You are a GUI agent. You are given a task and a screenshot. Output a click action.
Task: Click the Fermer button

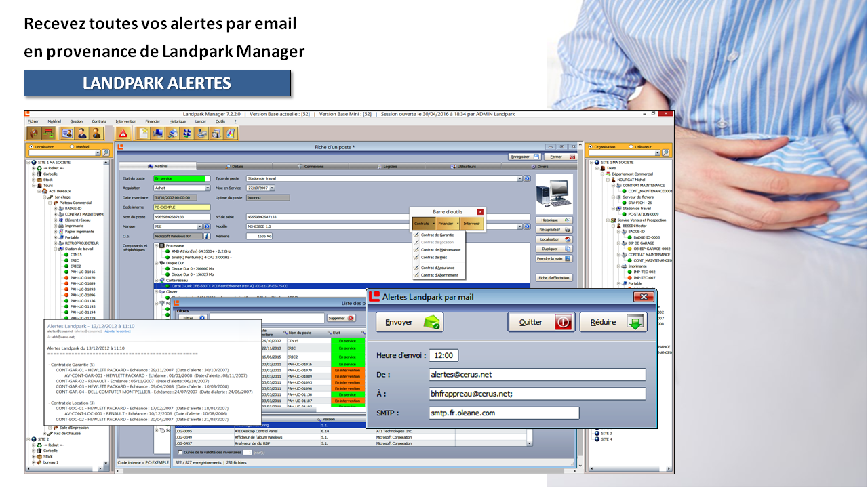click(562, 157)
